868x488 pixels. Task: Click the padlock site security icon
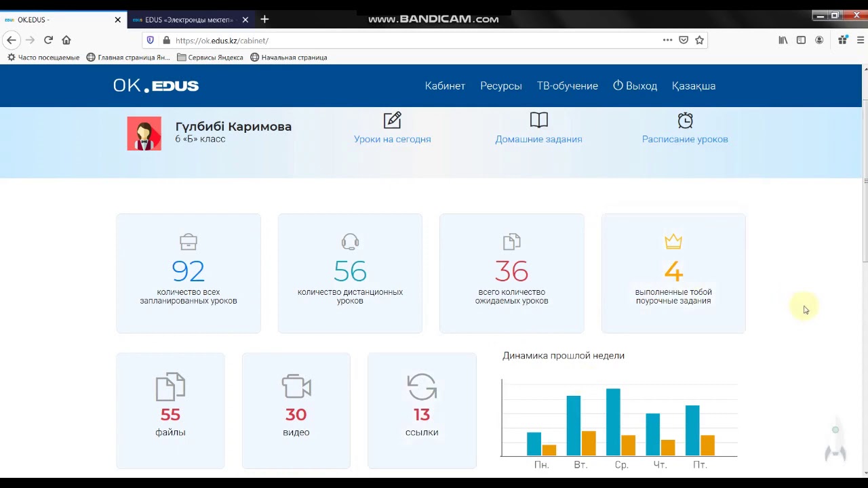tap(166, 40)
